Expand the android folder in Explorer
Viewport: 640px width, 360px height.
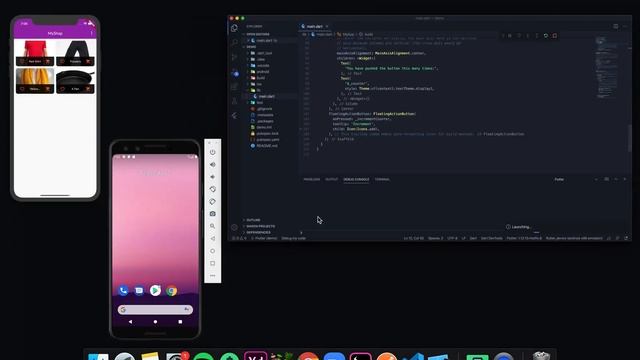tap(262, 72)
